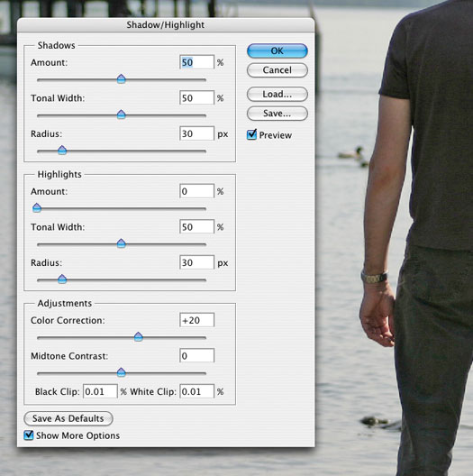
Task: Click the Black Clip label text
Action: click(57, 391)
